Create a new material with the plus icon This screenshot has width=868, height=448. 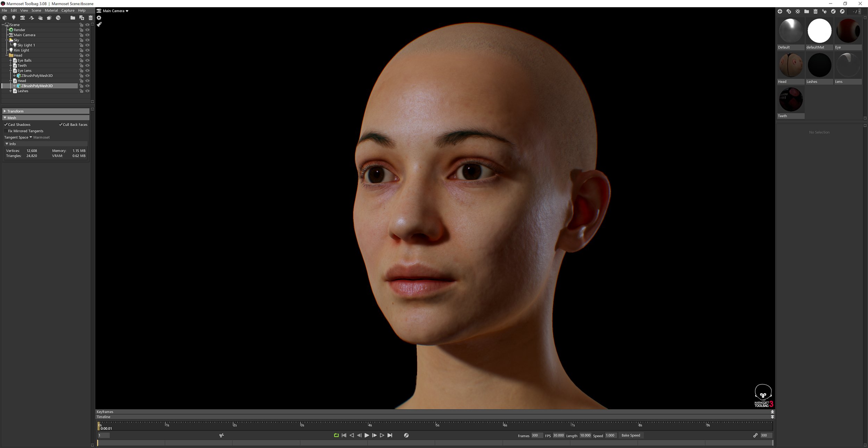780,11
